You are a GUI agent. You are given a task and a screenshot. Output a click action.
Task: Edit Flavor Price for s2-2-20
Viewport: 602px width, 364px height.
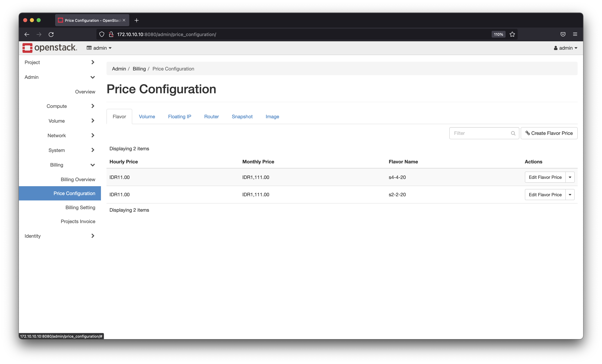tap(545, 195)
